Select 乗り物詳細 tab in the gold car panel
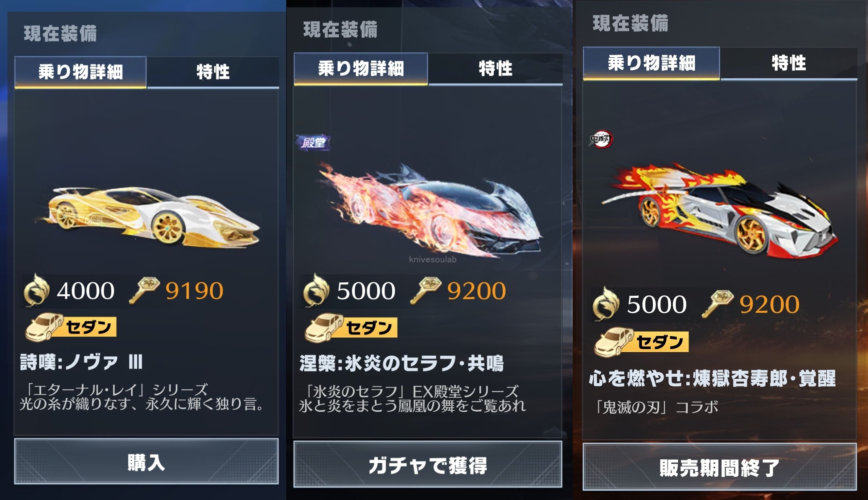The image size is (868, 500). [x=81, y=72]
